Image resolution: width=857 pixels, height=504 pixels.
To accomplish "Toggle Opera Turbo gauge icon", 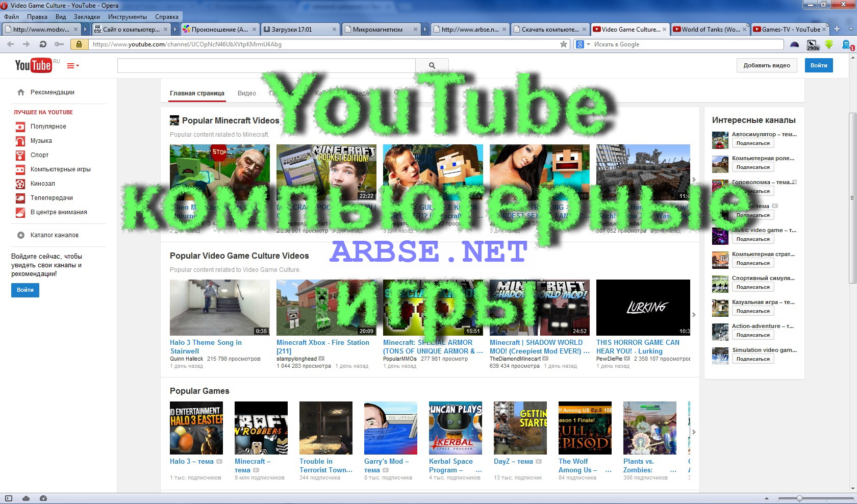I will point(43,498).
